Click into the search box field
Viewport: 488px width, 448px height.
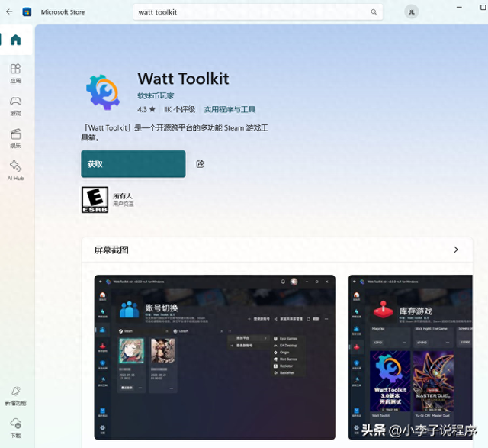click(x=258, y=12)
